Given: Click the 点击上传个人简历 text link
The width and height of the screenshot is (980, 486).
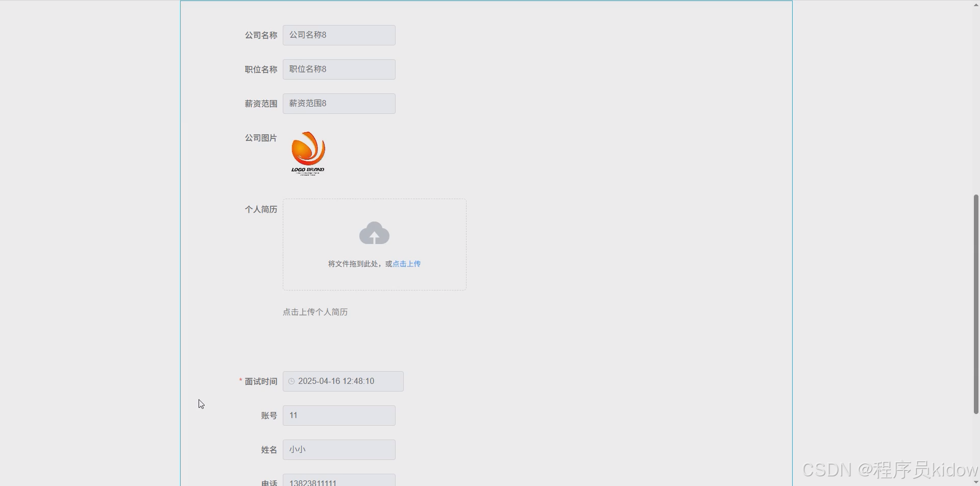Looking at the screenshot, I should (315, 311).
